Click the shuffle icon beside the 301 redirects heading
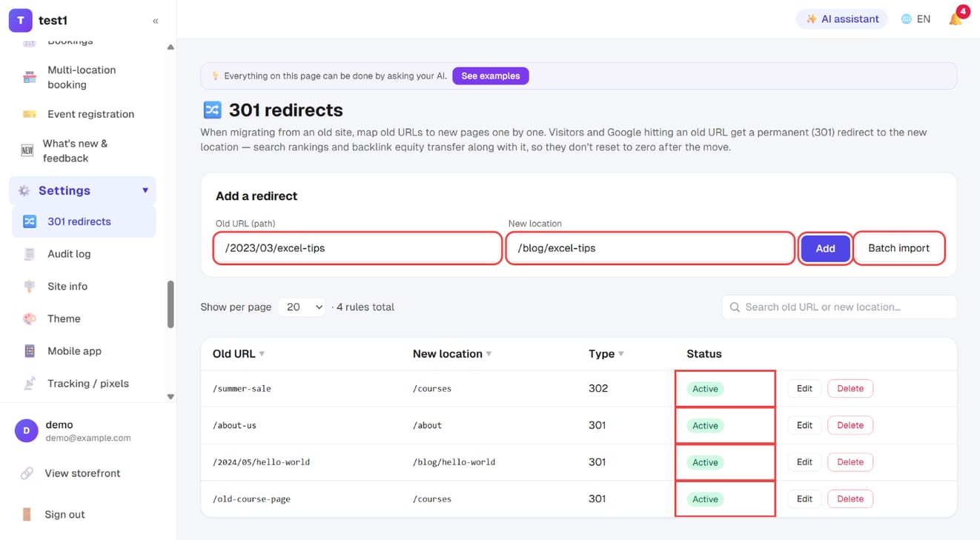The height and width of the screenshot is (540, 980). [x=212, y=110]
